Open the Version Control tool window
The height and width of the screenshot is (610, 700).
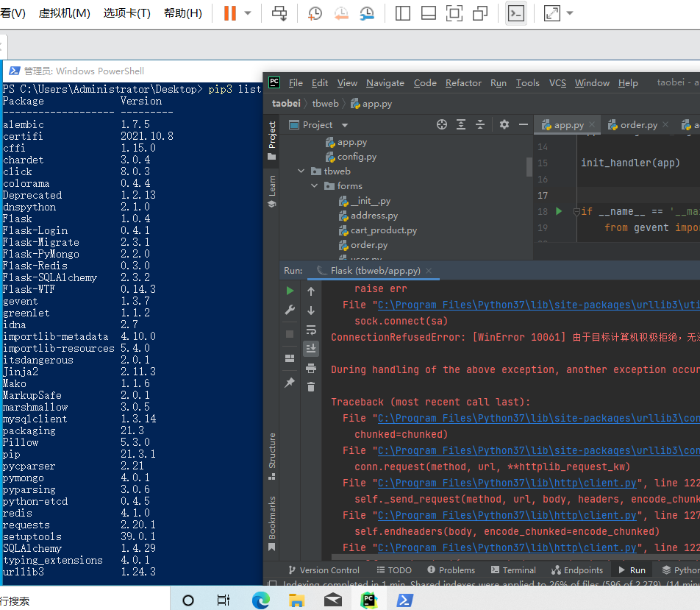(324, 570)
